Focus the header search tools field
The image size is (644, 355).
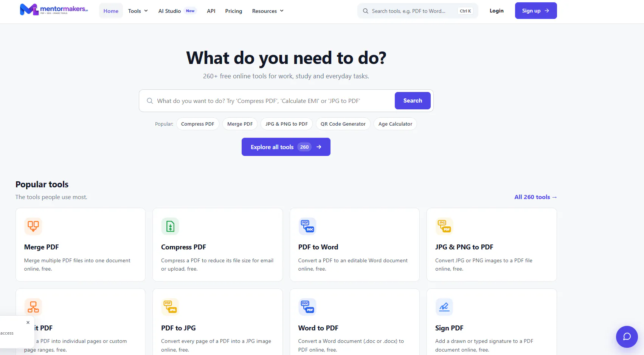point(418,11)
